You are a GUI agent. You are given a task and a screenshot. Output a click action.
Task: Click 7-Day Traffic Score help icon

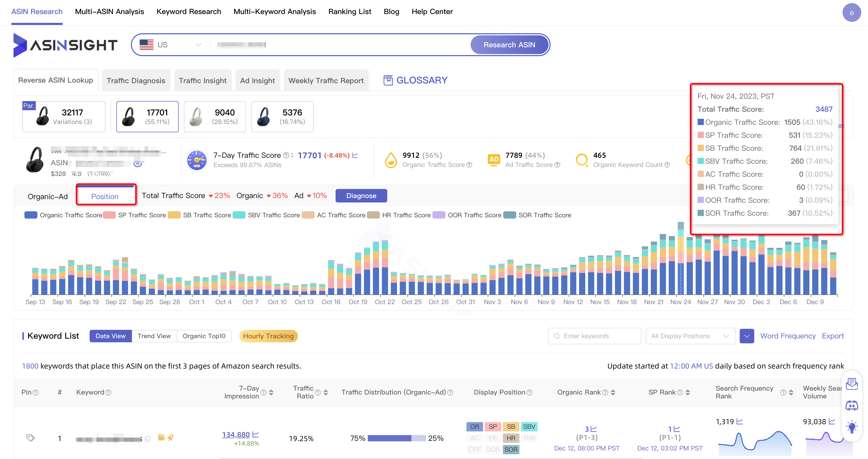point(286,155)
